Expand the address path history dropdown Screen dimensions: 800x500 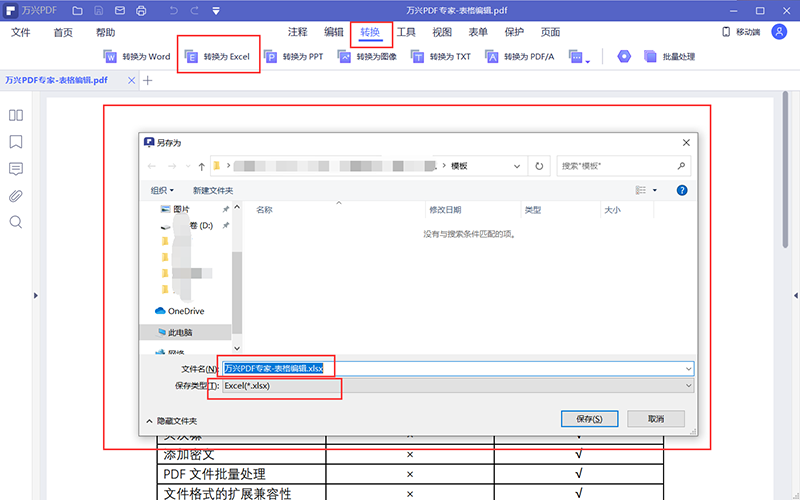(517, 166)
